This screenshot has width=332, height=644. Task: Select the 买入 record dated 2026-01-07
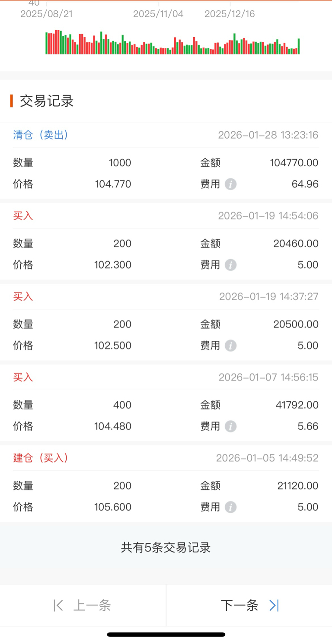(x=166, y=403)
